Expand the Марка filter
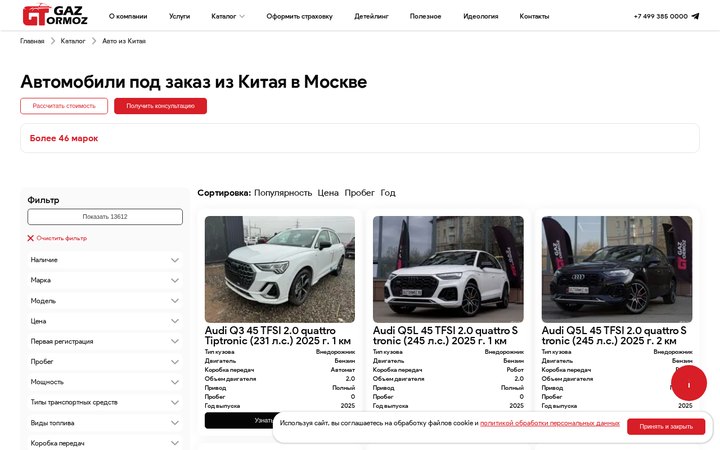 coord(105,280)
